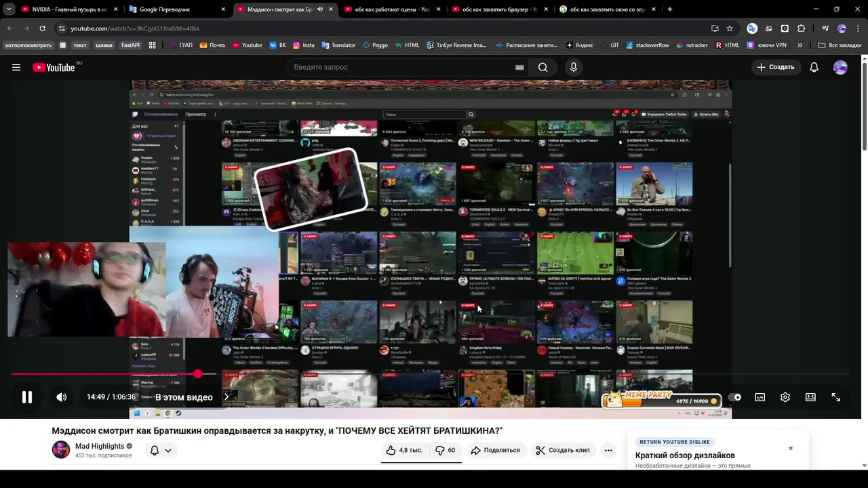868x488 pixels.
Task: Mute the playing tab via speaker icon
Action: [x=320, y=9]
